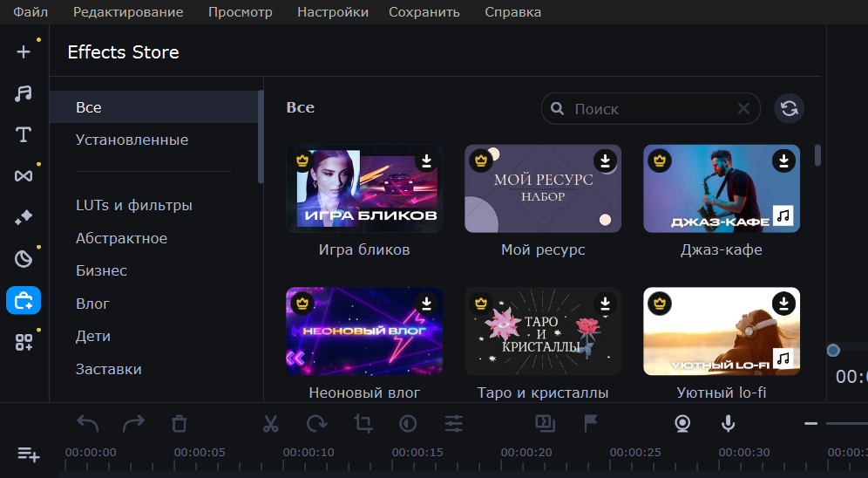The width and height of the screenshot is (868, 478).
Task: Click the transition wizard icon
Action: pyautogui.click(x=545, y=424)
